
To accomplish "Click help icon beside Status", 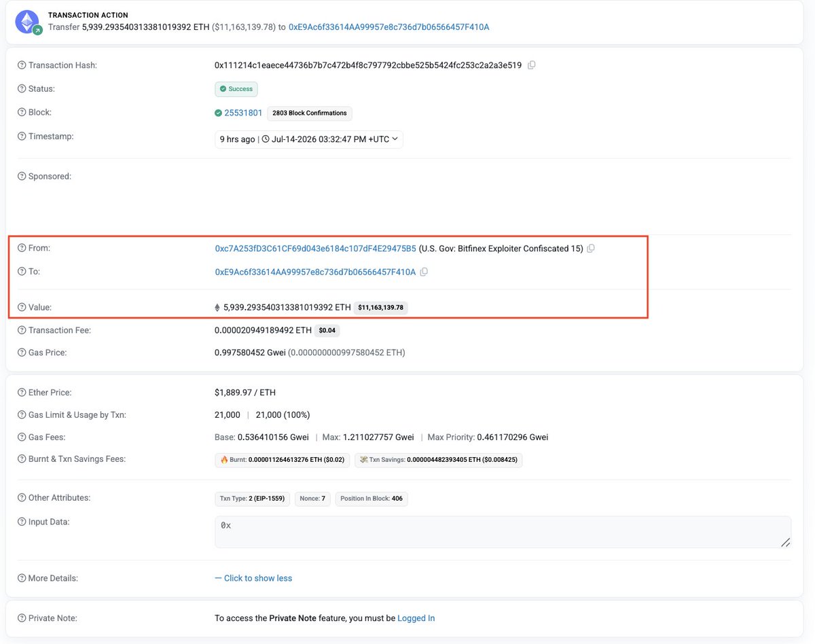I will [x=22, y=89].
